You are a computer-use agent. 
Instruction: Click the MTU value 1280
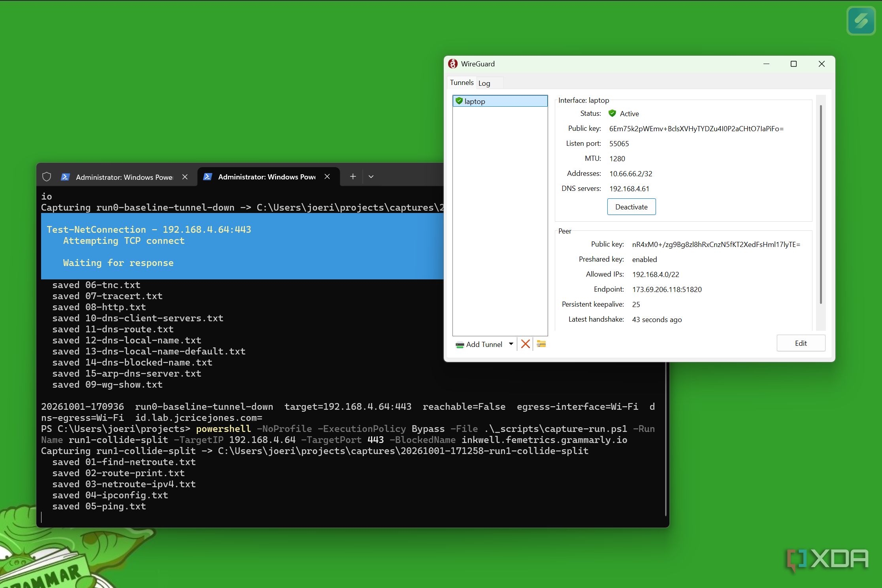[x=617, y=158]
